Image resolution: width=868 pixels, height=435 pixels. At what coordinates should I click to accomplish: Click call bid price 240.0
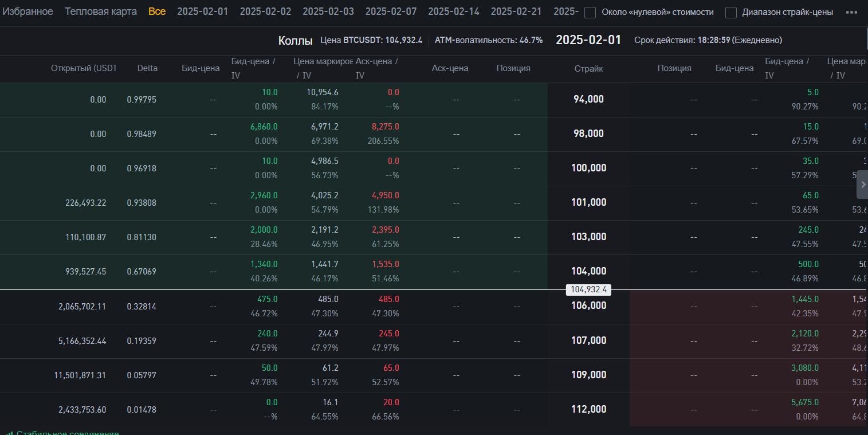(268, 334)
